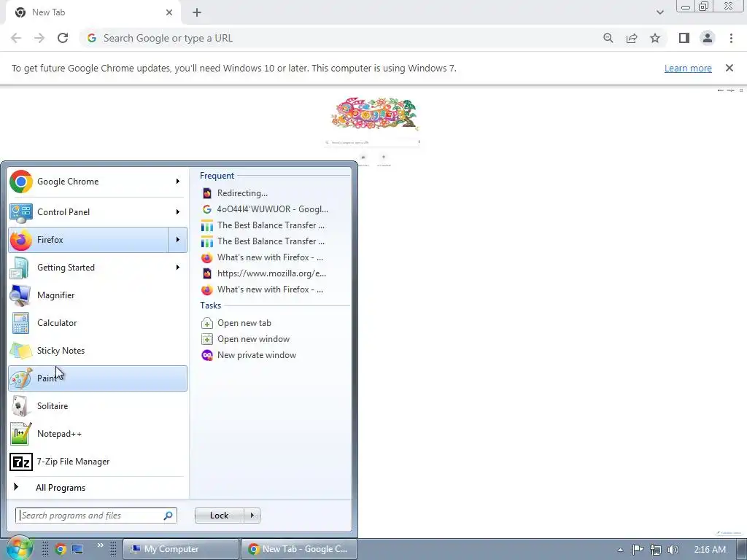Launch Firefox from Start menu
This screenshot has height=560, width=747.
coord(88,239)
